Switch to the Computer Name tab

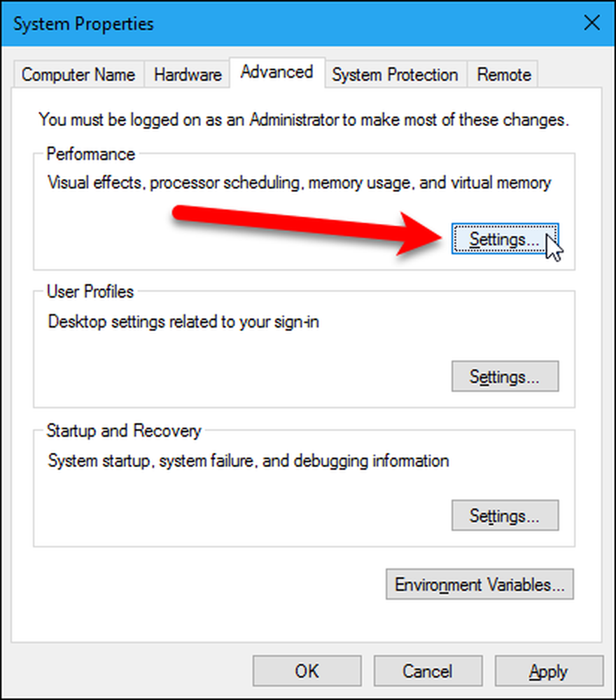pos(78,74)
